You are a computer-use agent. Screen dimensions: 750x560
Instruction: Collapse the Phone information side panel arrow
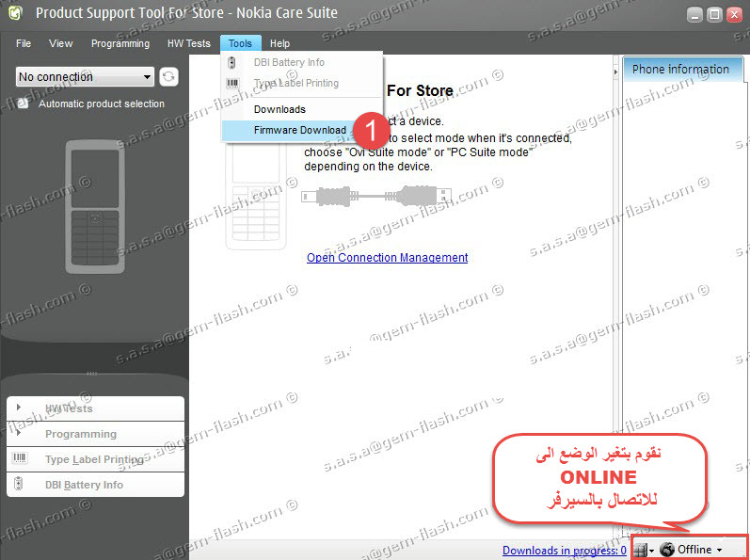(615, 72)
